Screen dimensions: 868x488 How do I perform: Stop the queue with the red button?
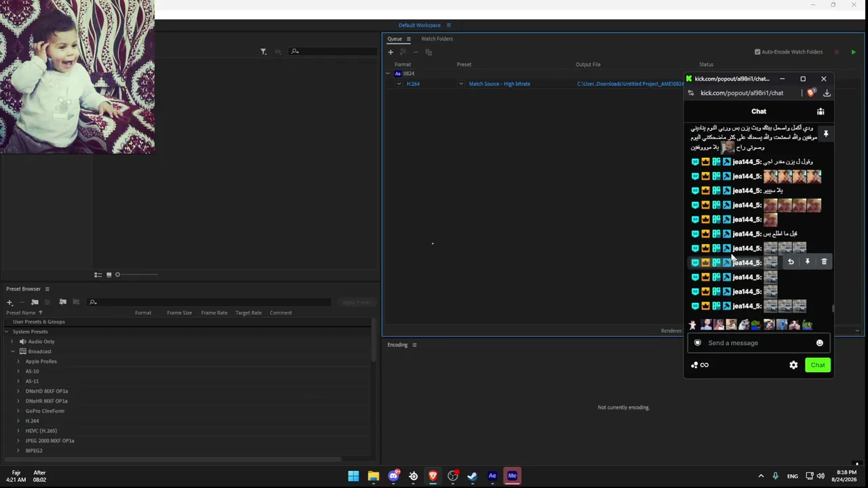[837, 52]
